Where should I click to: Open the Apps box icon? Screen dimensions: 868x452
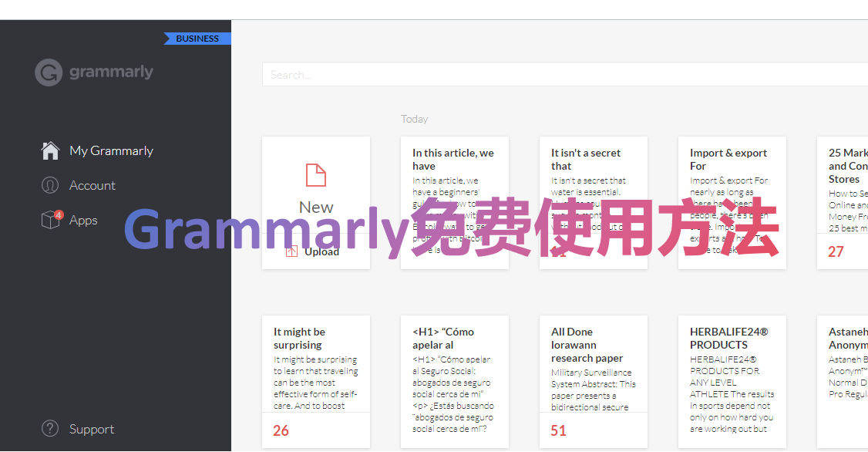pos(52,220)
